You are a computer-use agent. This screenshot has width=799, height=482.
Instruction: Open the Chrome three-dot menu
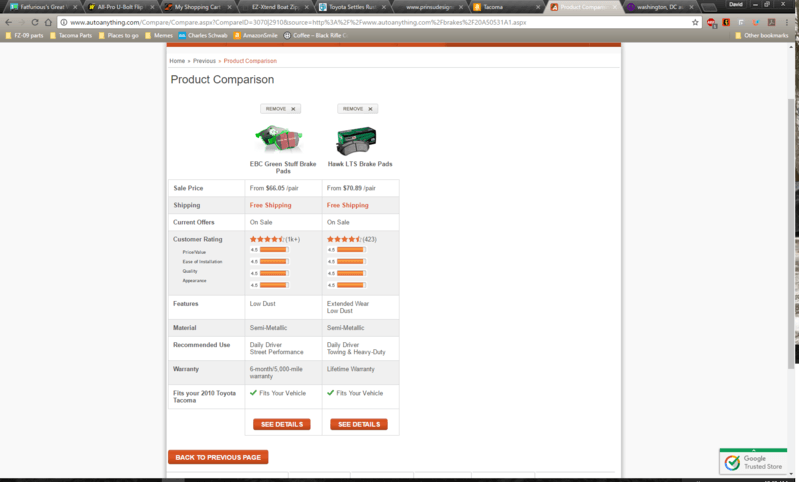787,22
